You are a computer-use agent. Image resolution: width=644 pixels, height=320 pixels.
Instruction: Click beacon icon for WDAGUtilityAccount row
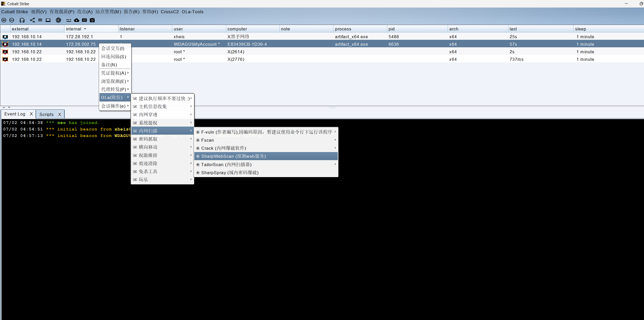(5, 44)
